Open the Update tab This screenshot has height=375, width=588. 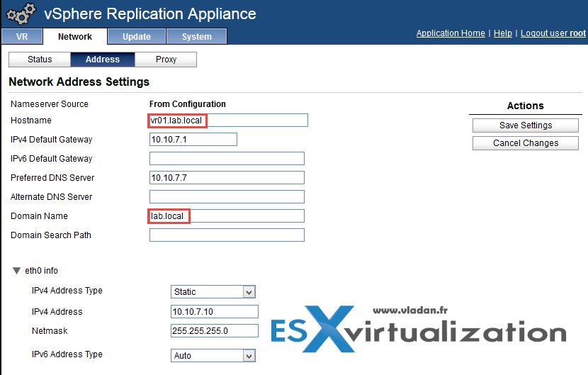click(x=137, y=36)
